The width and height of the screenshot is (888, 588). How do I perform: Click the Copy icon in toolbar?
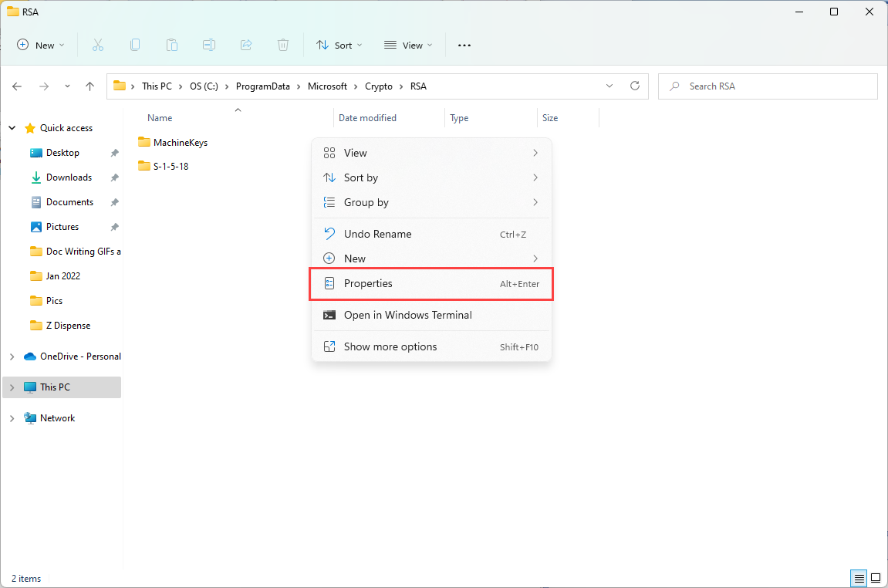[135, 45]
